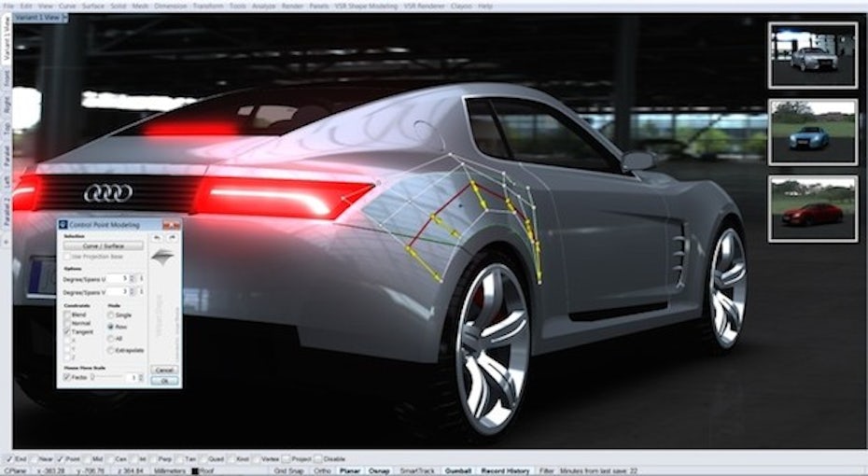Open the Variant 1 View dropdown arrow

tap(63, 19)
